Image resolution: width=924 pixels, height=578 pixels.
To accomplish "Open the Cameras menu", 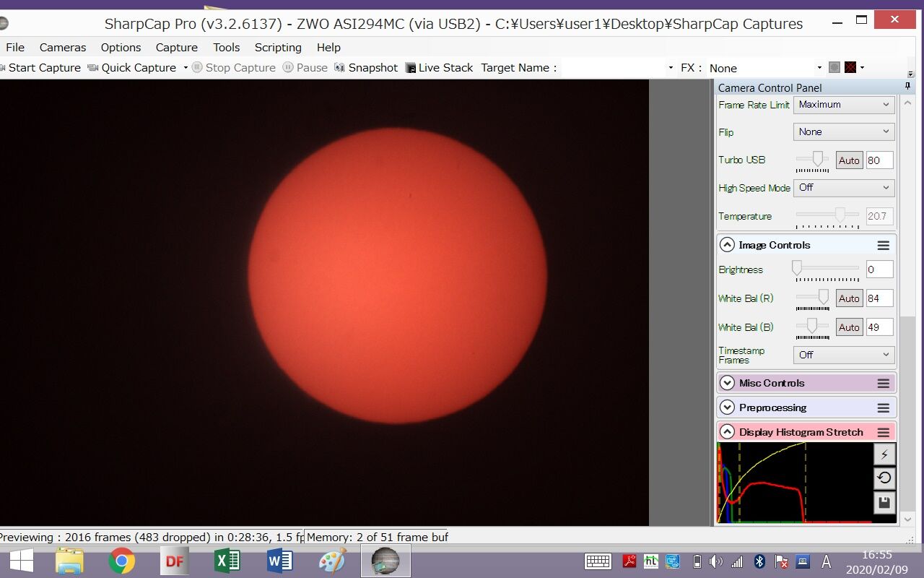I will click(x=63, y=47).
